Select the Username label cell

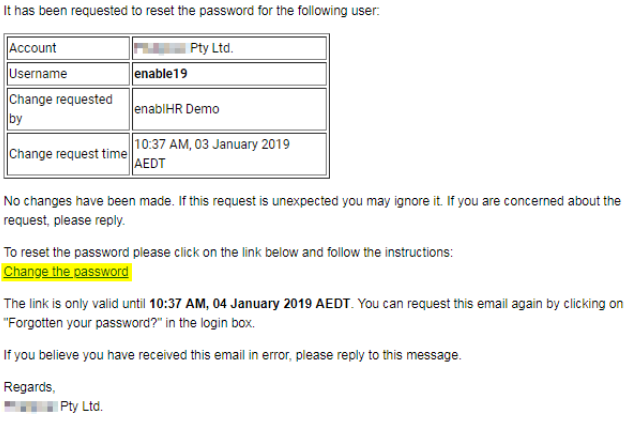(x=68, y=74)
